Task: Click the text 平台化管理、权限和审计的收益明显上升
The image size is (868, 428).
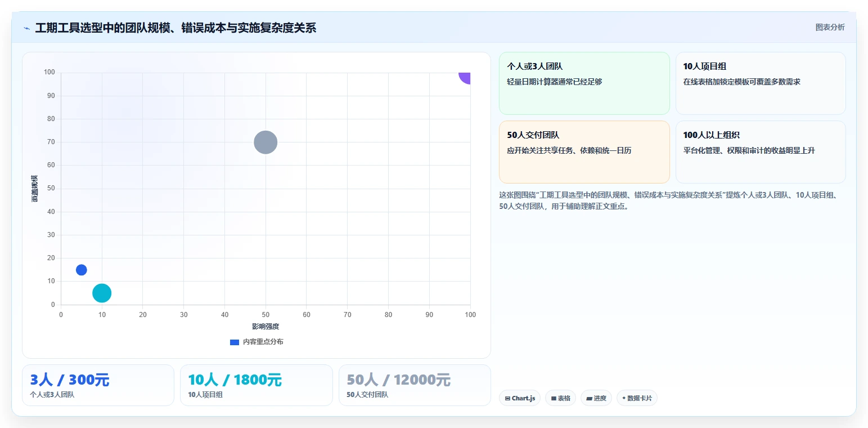Action: (749, 150)
